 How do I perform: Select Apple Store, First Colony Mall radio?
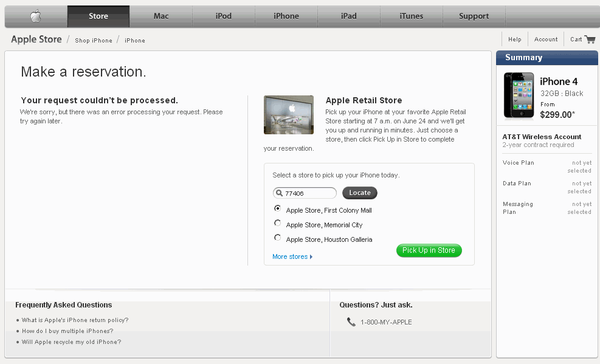277,208
